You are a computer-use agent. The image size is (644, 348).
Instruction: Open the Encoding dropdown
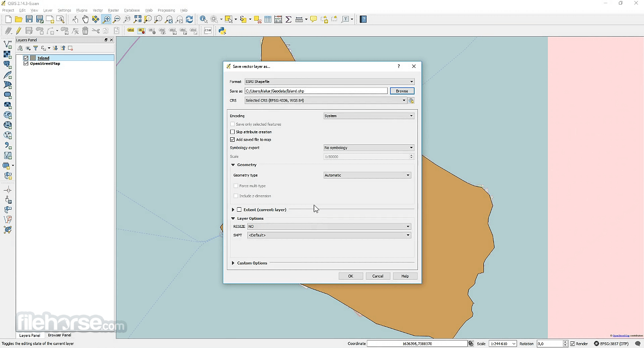tap(369, 116)
